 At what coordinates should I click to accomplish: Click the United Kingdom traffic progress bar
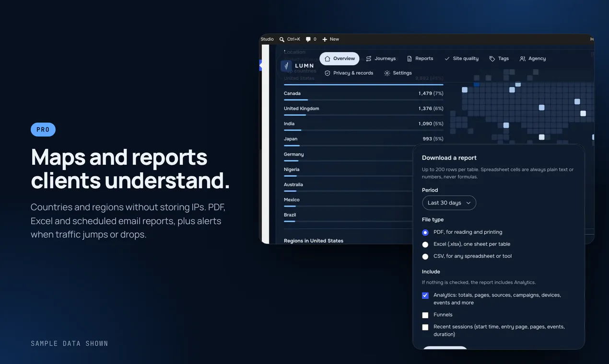(x=363, y=115)
